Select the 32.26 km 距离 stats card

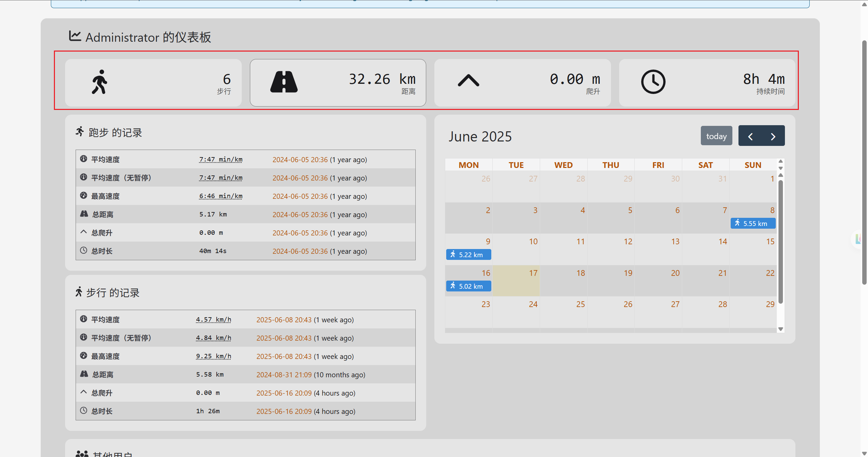(338, 83)
